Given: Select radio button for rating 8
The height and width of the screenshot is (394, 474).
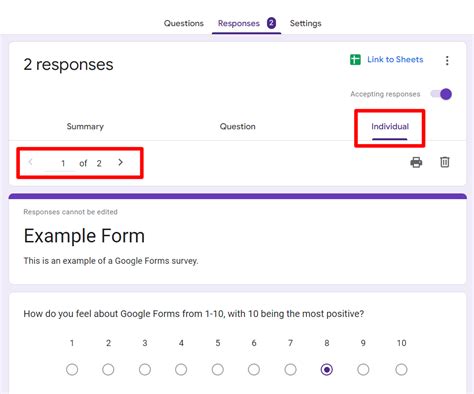Looking at the screenshot, I should click(x=327, y=369).
